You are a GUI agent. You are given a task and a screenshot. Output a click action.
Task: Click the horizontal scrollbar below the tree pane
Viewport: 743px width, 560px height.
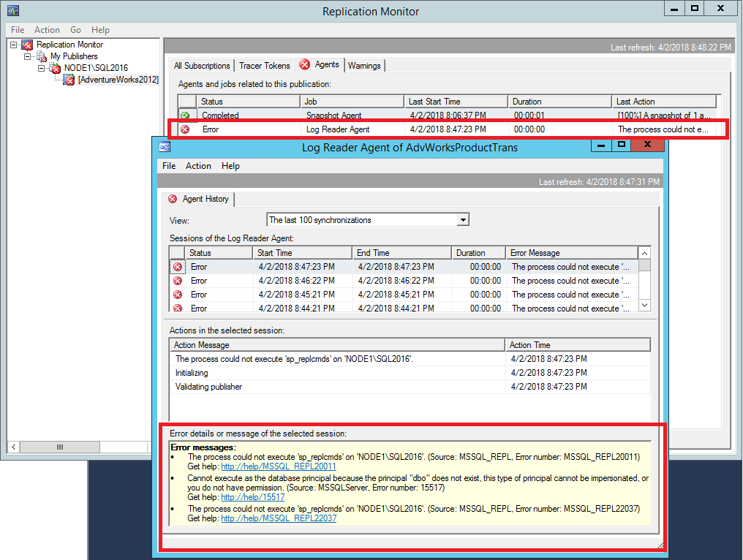tap(61, 447)
